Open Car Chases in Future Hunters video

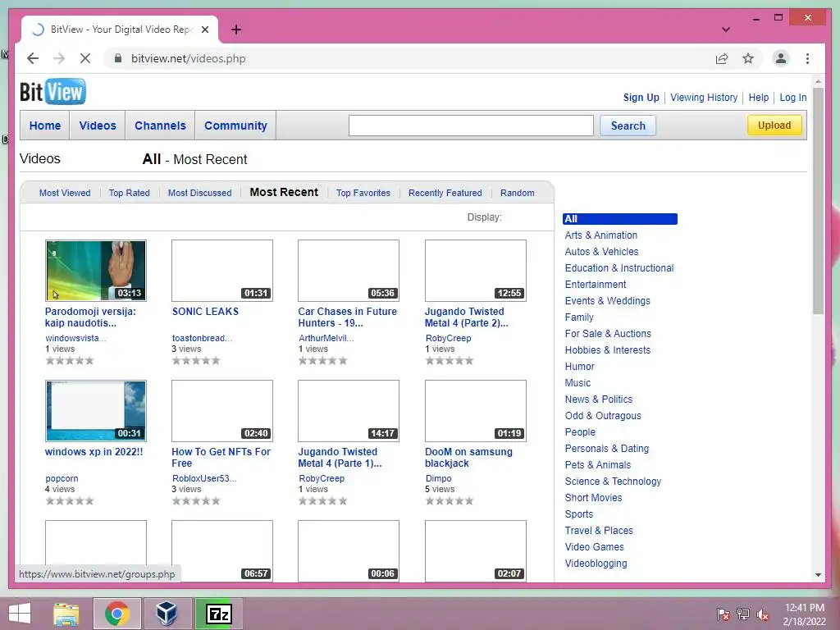[x=348, y=317]
